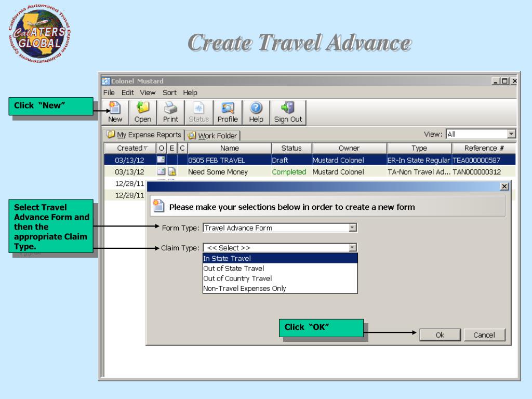Click the TA-Non Travel Ad... type cell
Image resolution: width=532 pixels, height=399 pixels.
(419, 172)
